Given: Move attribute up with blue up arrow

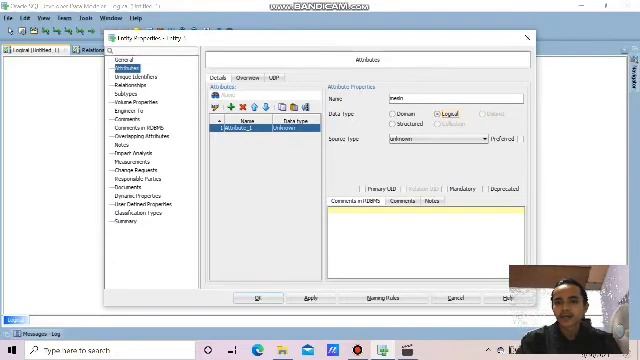Looking at the screenshot, I should point(254,107).
